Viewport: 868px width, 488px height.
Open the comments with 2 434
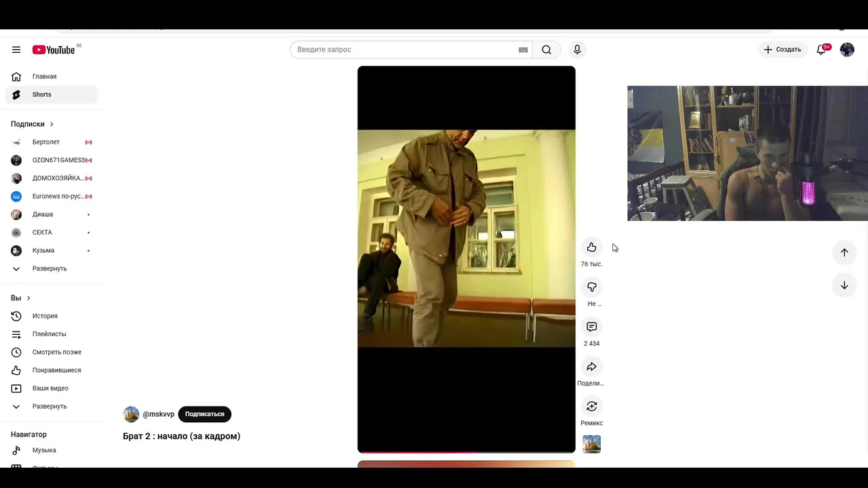coord(591,327)
